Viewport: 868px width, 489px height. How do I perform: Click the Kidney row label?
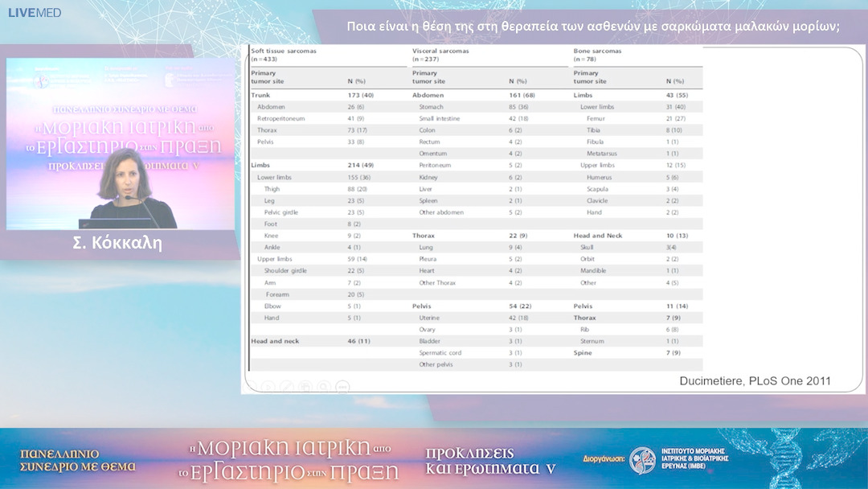coord(428,177)
